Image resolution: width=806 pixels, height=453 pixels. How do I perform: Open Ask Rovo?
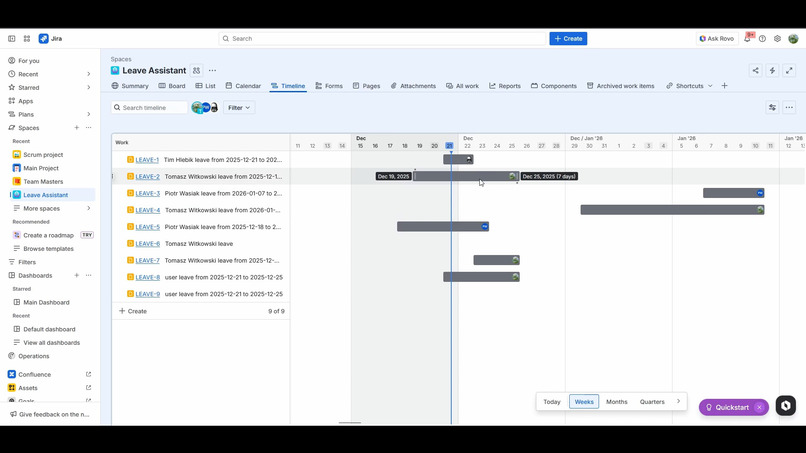pos(717,39)
